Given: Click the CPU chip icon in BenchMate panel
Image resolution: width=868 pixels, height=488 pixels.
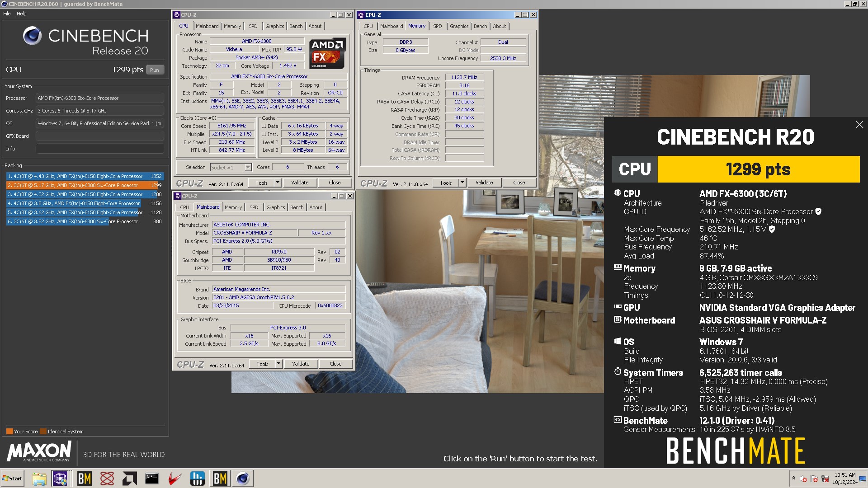Looking at the screenshot, I should click(x=618, y=193).
